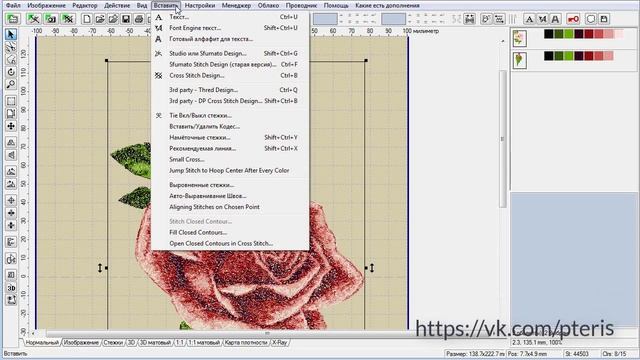Select the arrow selection tool
This screenshot has width=640, height=360.
click(11, 34)
